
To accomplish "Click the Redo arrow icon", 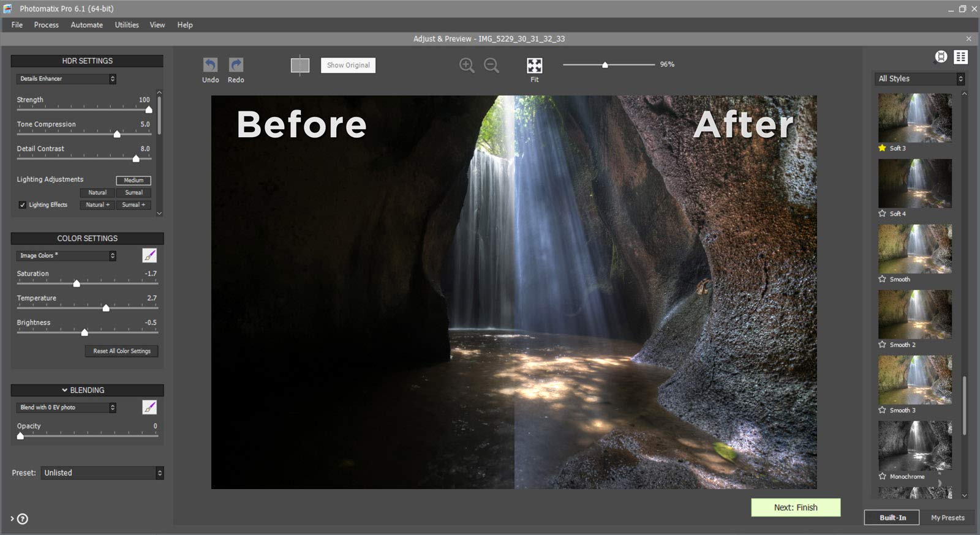I will click(236, 65).
